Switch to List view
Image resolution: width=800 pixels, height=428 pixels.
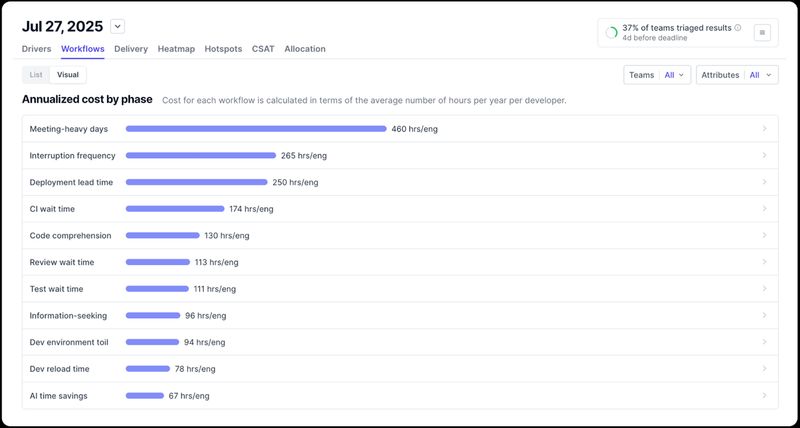click(36, 75)
